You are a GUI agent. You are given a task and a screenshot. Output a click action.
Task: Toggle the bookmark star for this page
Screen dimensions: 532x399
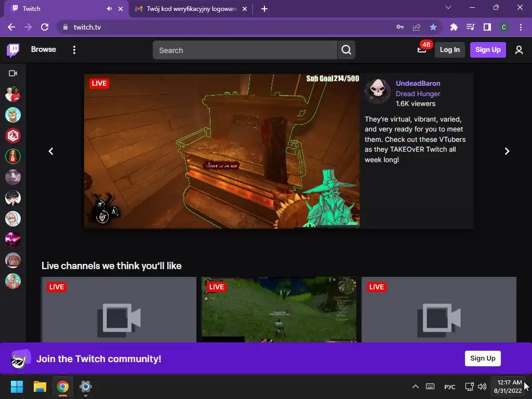(433, 27)
